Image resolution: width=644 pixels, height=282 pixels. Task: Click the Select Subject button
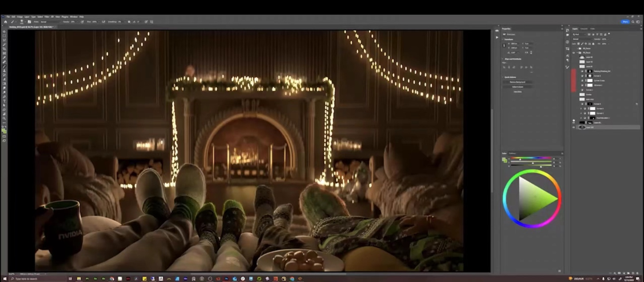[518, 87]
